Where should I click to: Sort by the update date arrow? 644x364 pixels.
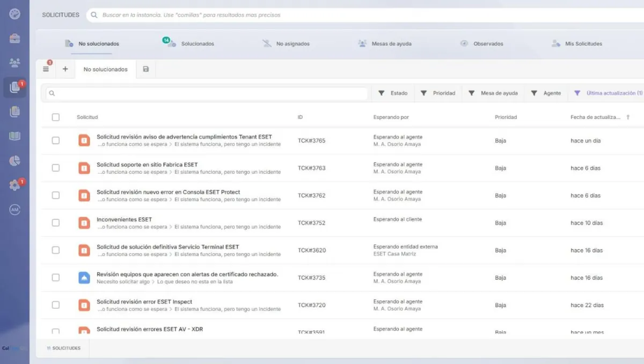click(628, 117)
